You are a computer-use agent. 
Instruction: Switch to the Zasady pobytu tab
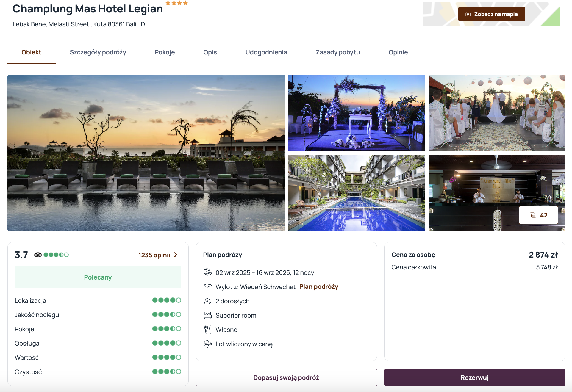click(x=338, y=52)
